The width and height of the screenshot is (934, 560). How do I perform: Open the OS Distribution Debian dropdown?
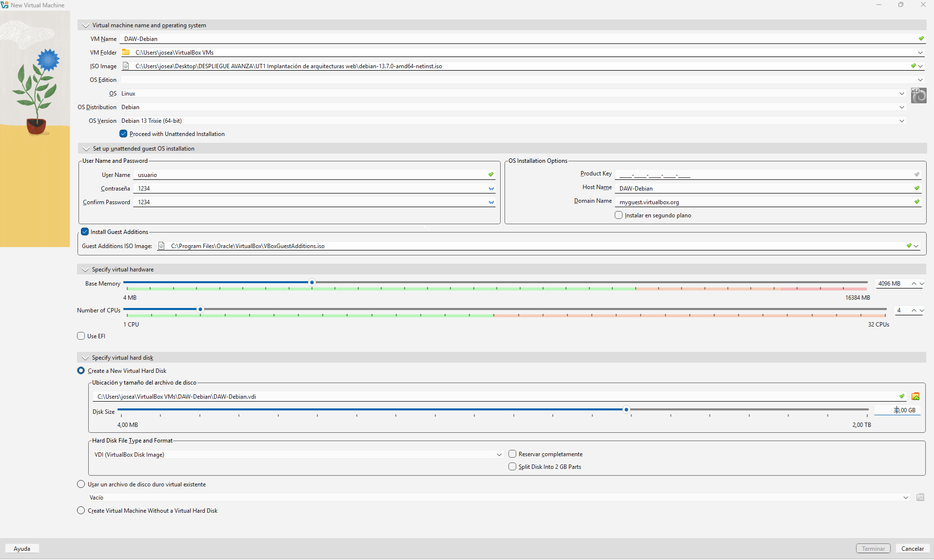[901, 107]
